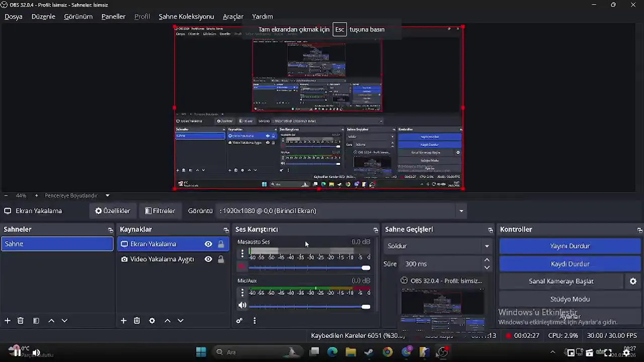Open scene filters icon in Sahneler toolbar

click(x=36, y=321)
